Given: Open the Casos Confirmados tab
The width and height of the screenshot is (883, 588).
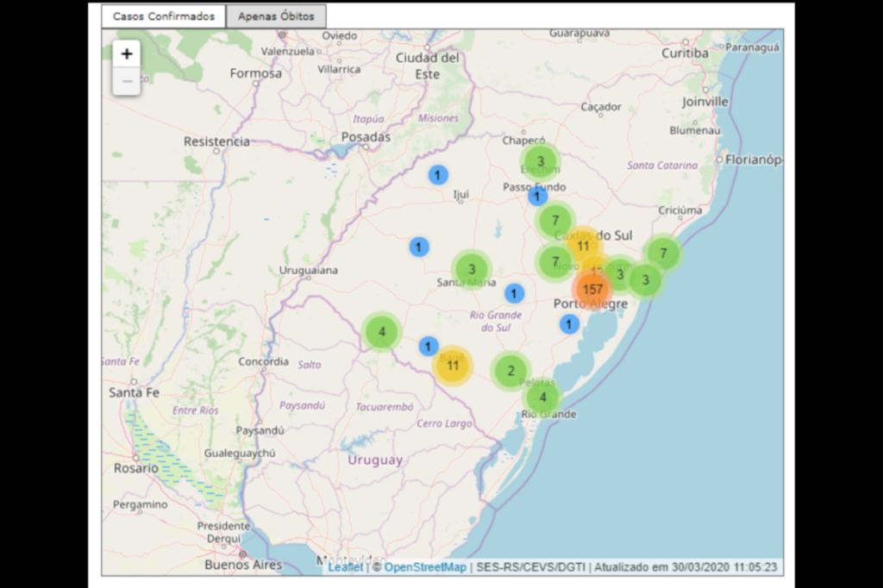Looking at the screenshot, I should coord(163,16).
